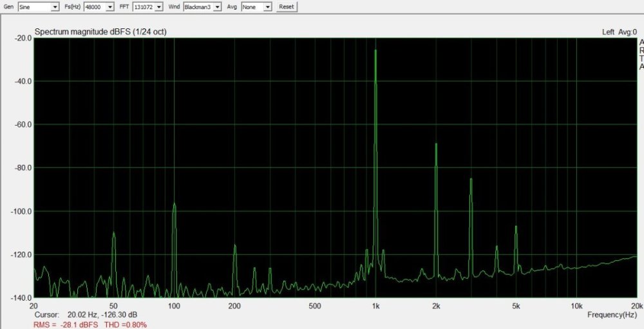Click the Spectrum magnitude dBFS title
The width and height of the screenshot is (644, 329).
[x=100, y=32]
